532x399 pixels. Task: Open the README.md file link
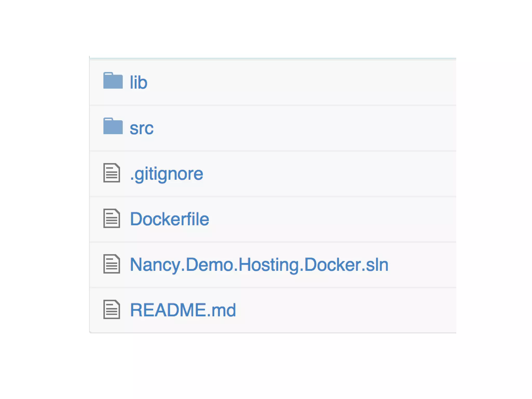(x=183, y=310)
